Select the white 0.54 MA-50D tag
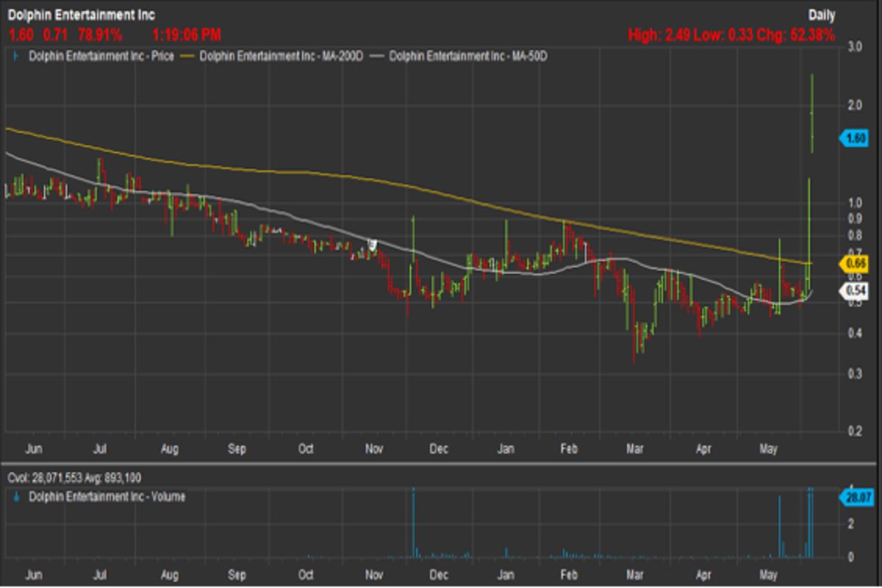The height and width of the screenshot is (588, 882). click(856, 292)
